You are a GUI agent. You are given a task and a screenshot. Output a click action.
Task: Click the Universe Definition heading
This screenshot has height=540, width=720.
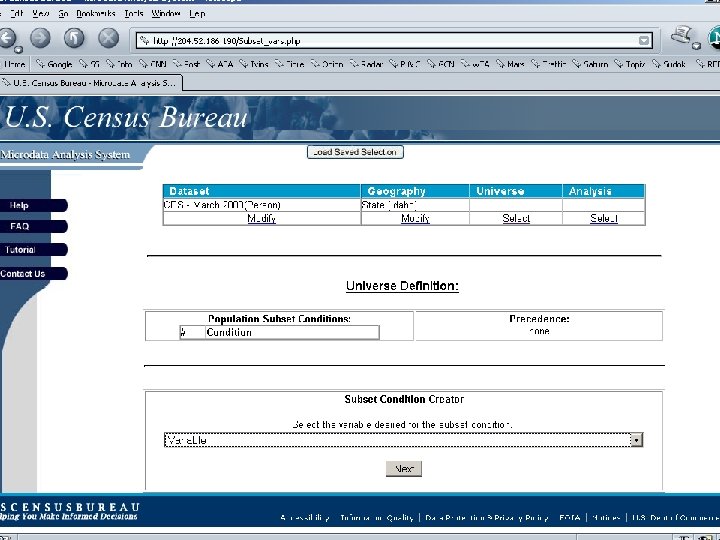402,286
